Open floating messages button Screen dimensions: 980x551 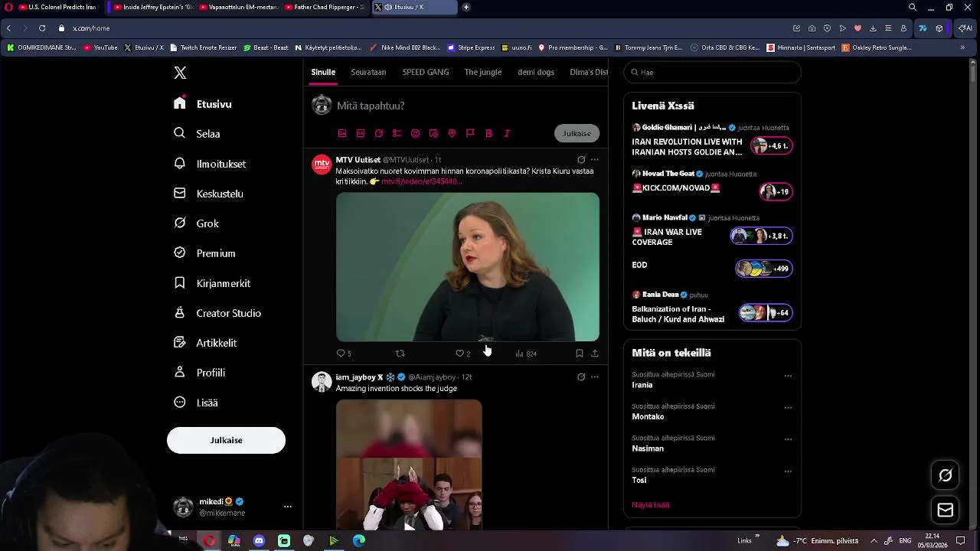(946, 510)
